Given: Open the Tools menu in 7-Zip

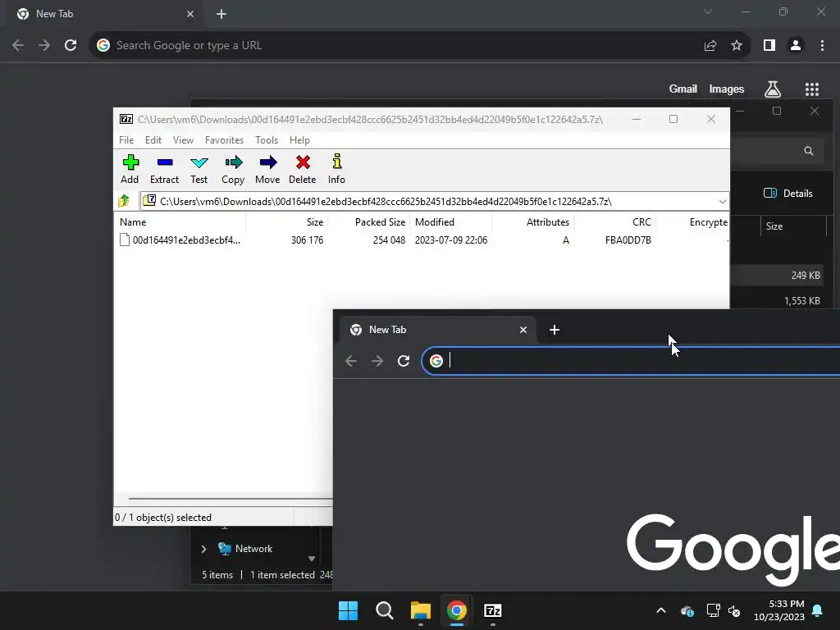Looking at the screenshot, I should pos(267,139).
